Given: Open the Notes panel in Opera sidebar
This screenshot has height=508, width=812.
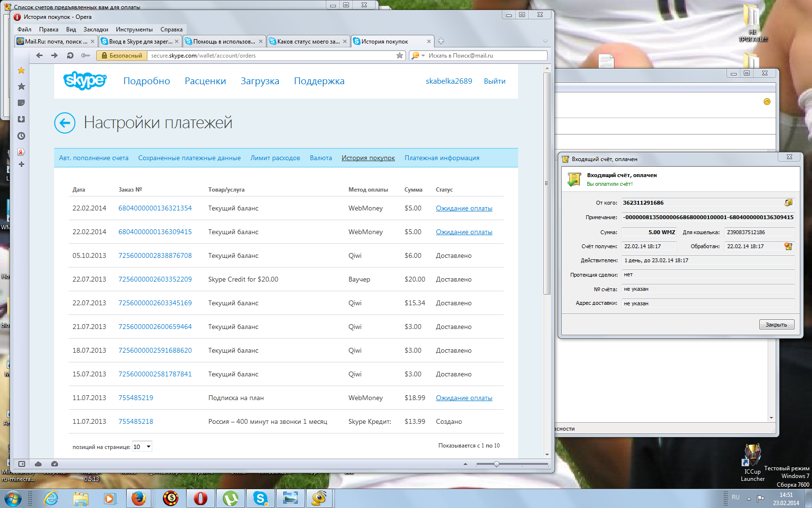Looking at the screenshot, I should pos(21,103).
